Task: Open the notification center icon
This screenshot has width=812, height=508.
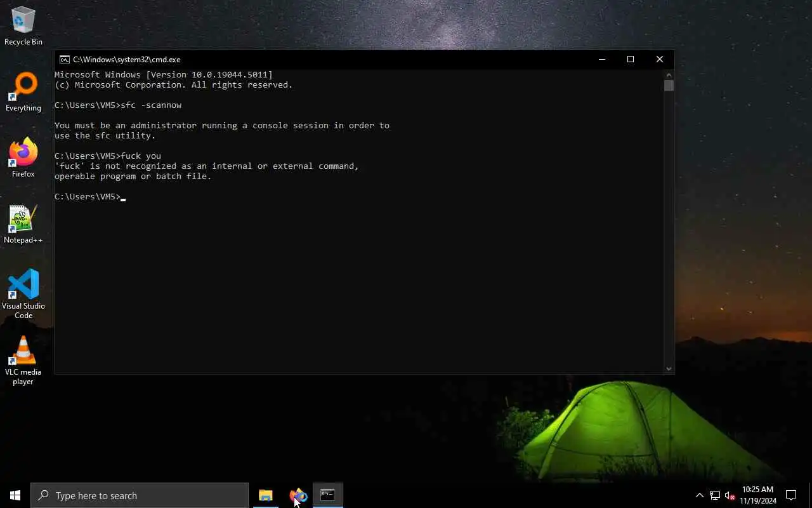Action: point(791,495)
